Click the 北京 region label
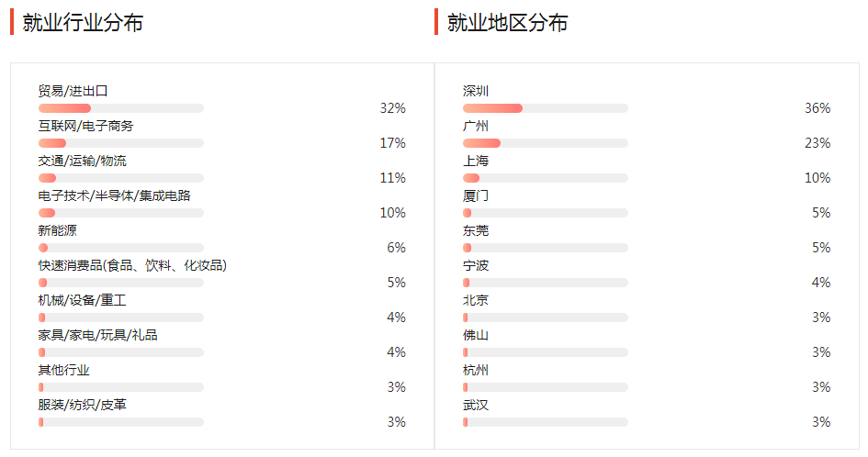 point(476,300)
